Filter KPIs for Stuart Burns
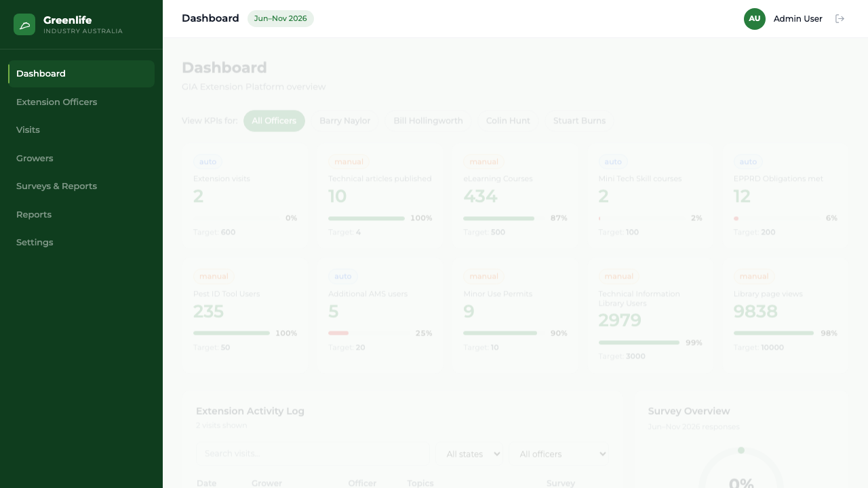The width and height of the screenshot is (868, 488). [x=579, y=121]
